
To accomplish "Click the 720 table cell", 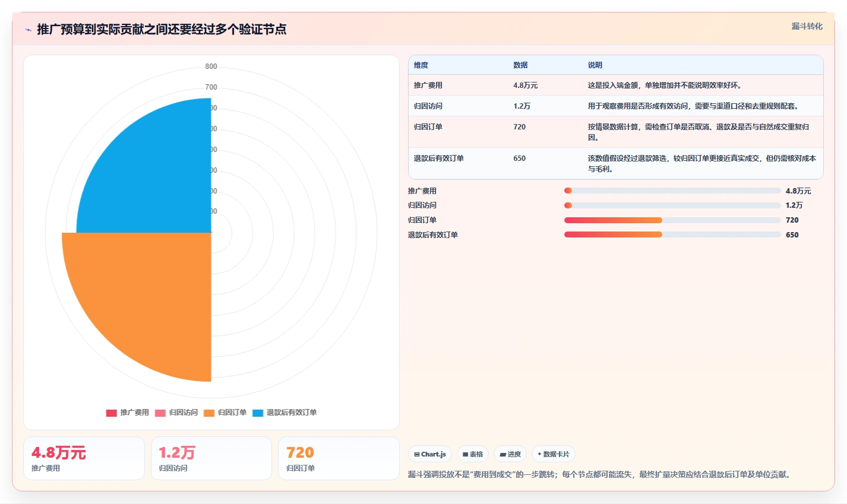I will (x=519, y=127).
